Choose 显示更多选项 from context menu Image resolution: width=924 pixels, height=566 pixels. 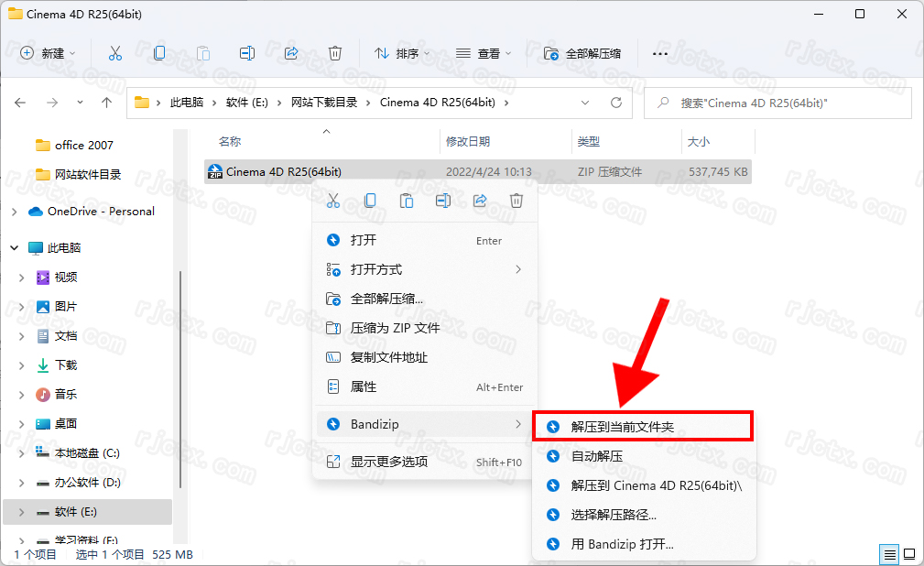click(x=388, y=462)
